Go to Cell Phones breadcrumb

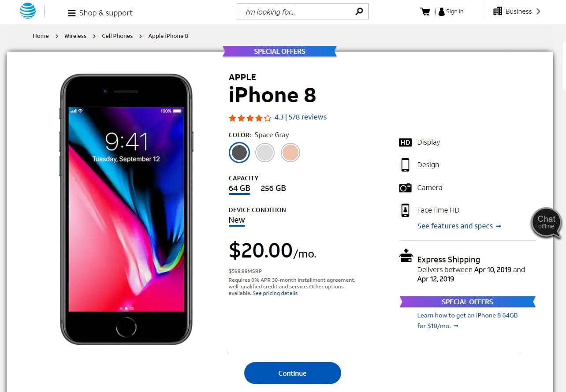117,36
